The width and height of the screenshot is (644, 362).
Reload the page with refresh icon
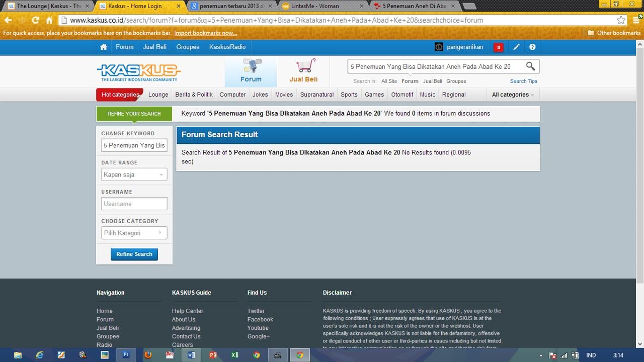(x=35, y=20)
